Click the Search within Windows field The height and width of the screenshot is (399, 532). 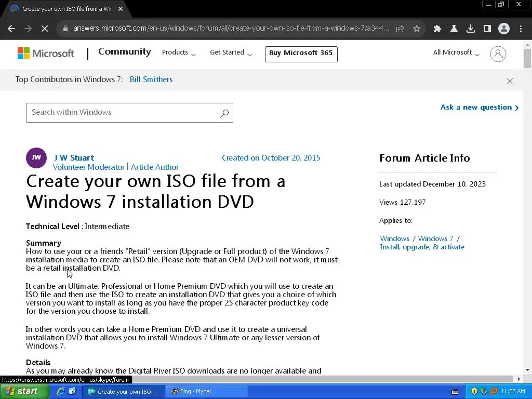tap(129, 113)
